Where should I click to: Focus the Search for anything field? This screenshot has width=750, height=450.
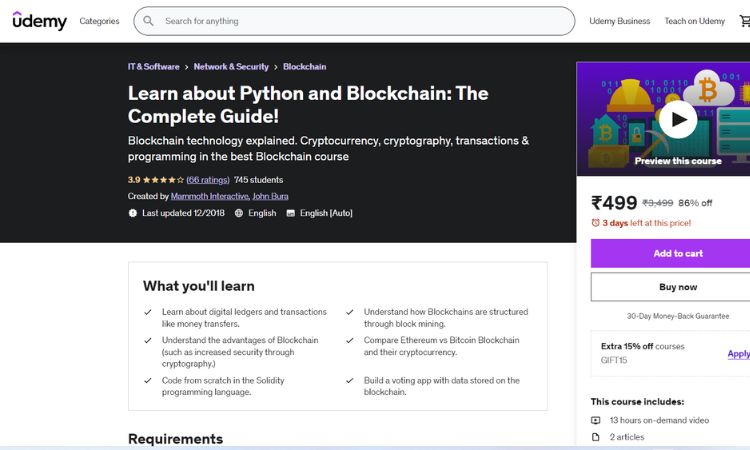click(x=354, y=21)
